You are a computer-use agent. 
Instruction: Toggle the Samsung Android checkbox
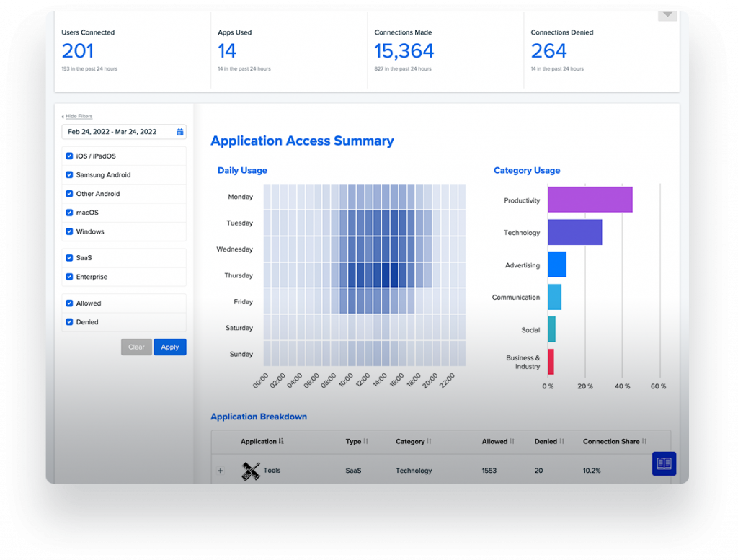[69, 174]
